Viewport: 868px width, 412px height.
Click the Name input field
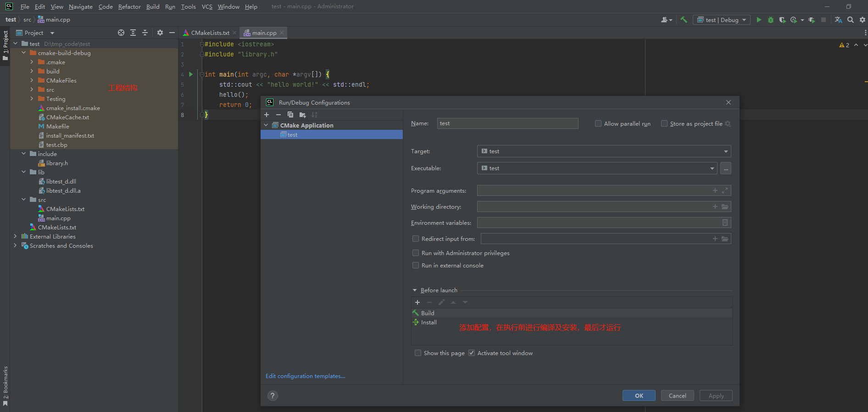[x=507, y=123]
